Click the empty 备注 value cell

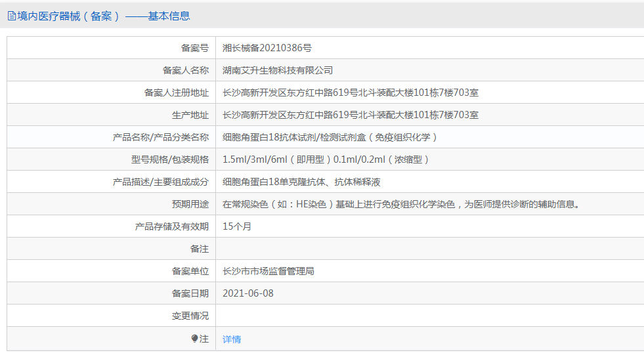coord(429,249)
